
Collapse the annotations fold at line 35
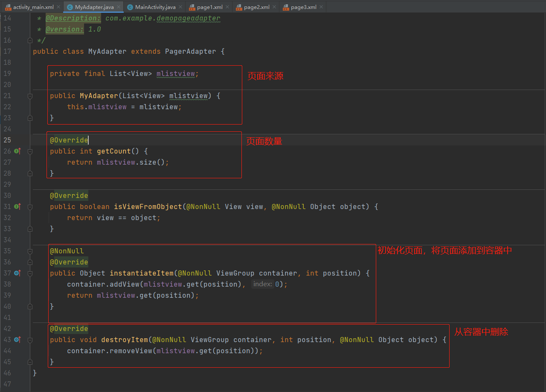(x=30, y=251)
